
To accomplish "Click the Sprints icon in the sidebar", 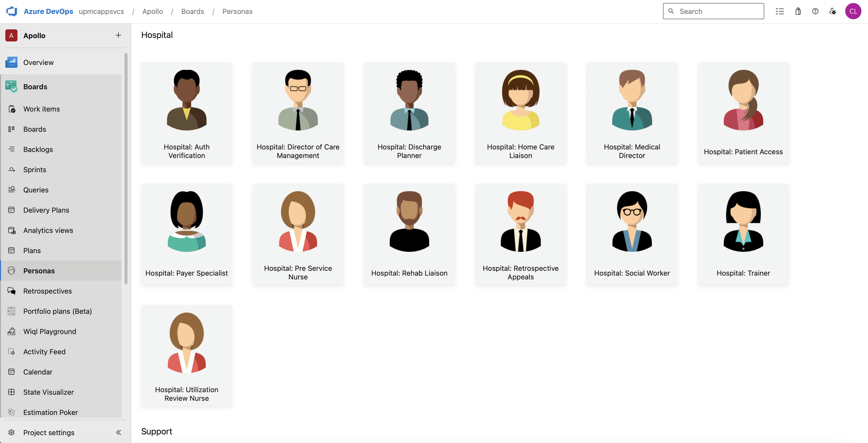I will click(11, 170).
